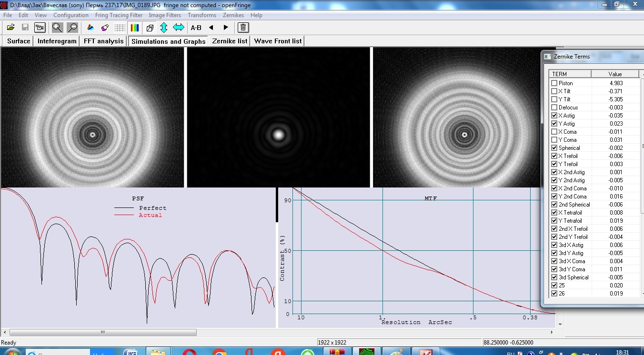Switch to the Wave Front list tab
Viewport: 644px width, 355px height.
(278, 41)
